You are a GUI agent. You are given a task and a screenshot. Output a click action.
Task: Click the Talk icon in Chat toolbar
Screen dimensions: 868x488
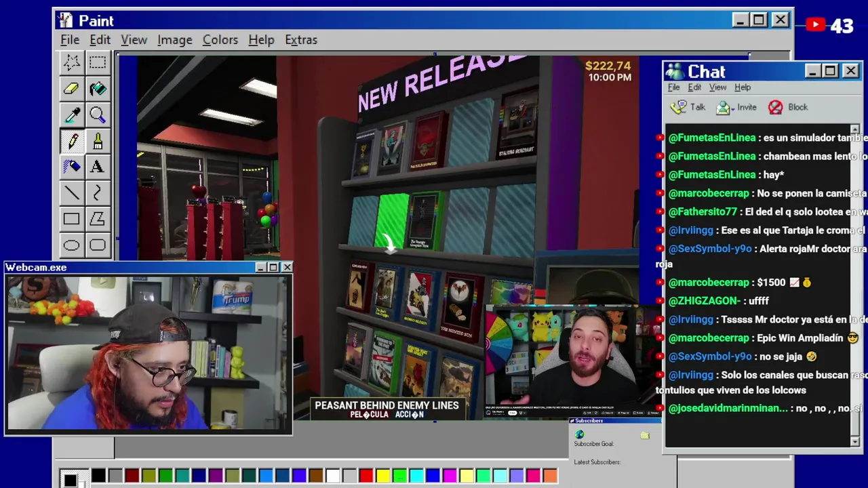point(678,107)
